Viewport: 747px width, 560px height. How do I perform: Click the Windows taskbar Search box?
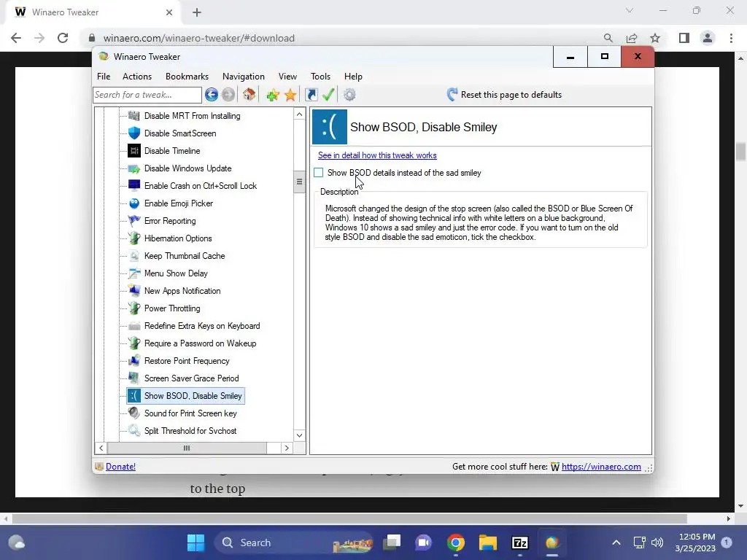[293, 542]
